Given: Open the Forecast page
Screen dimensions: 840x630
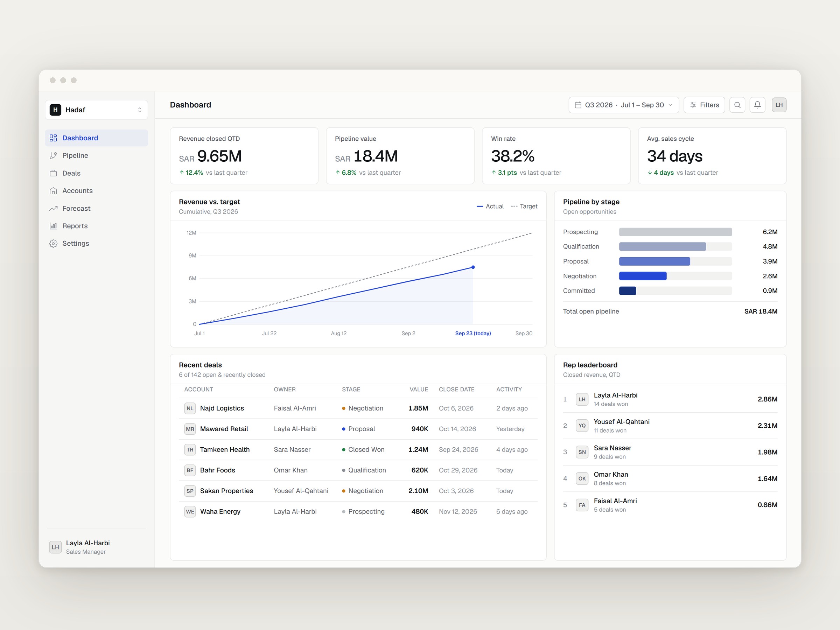Looking at the screenshot, I should click(x=97, y=209).
